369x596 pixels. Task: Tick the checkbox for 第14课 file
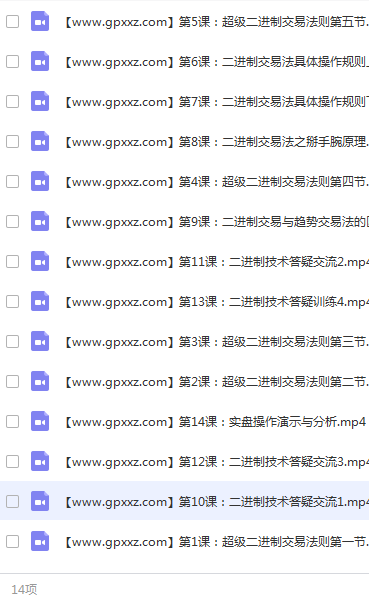click(x=13, y=422)
